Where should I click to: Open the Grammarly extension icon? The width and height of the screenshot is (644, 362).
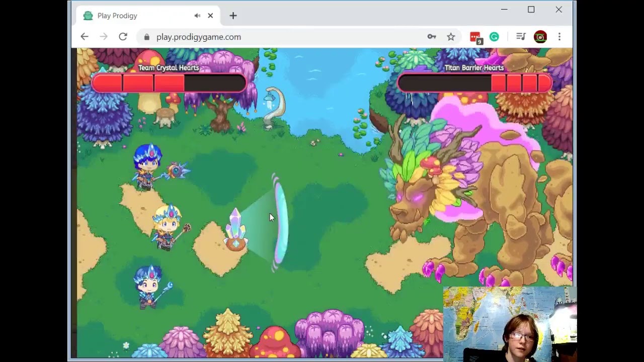tap(494, 37)
